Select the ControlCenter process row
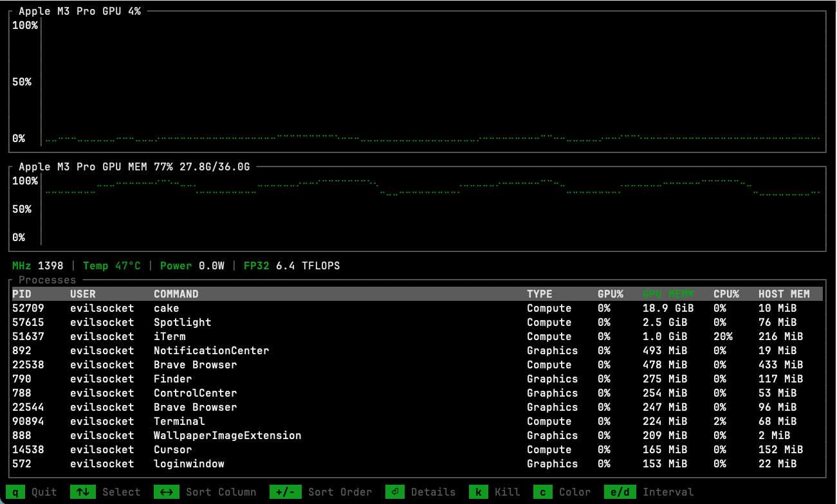Screen dimensions: 837x504 click(418, 393)
